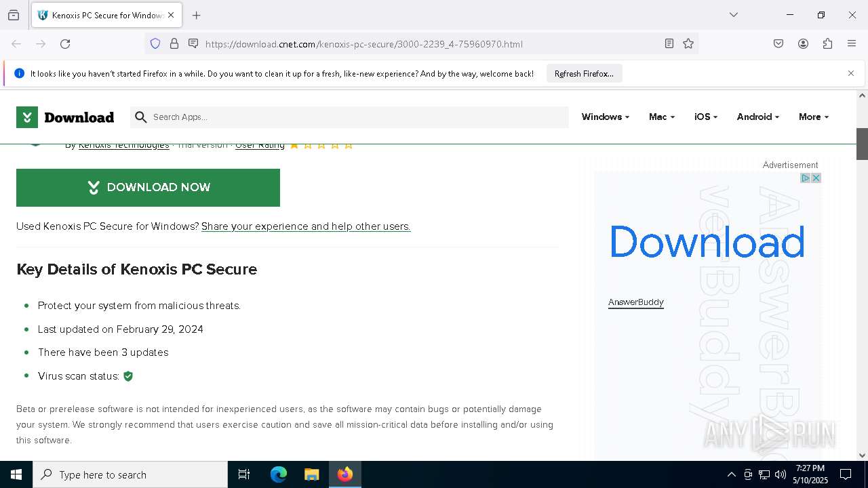Click the info icon in notification bar
Screen dimensions: 868x488
pyautogui.click(x=19, y=73)
